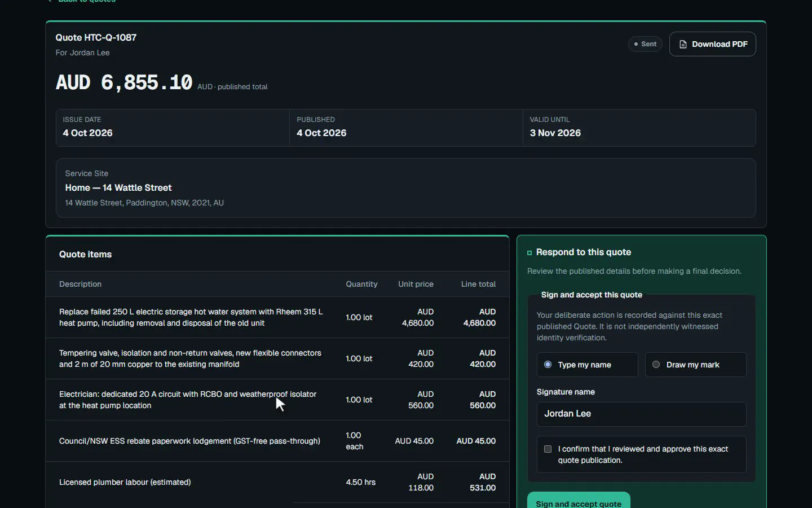This screenshot has height=508, width=812.
Task: Click the "For Jordan Lee" subtitle
Action: [x=82, y=52]
